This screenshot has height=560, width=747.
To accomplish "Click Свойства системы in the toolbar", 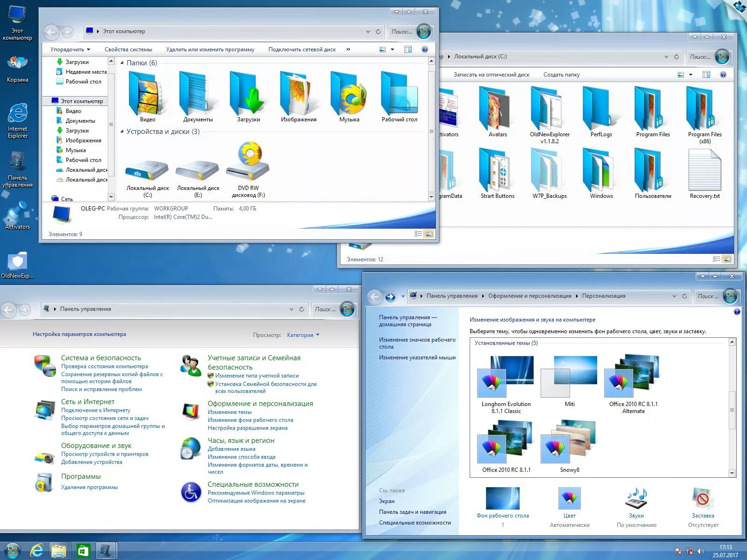I will [128, 49].
